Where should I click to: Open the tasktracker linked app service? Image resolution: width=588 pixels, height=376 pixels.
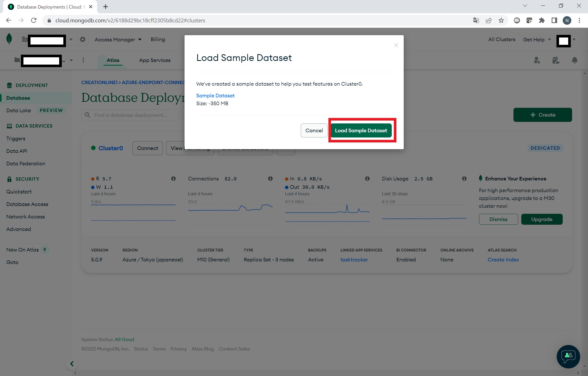coord(354,260)
